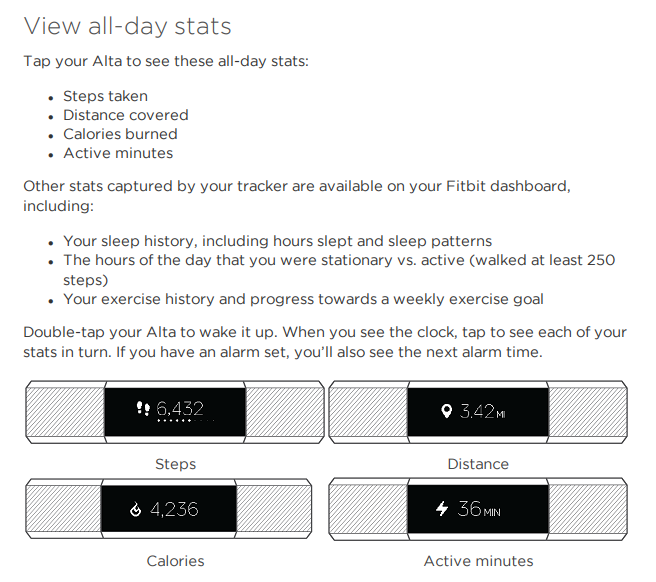Select the 36 MIN active minutes reading

pyautogui.click(x=478, y=509)
